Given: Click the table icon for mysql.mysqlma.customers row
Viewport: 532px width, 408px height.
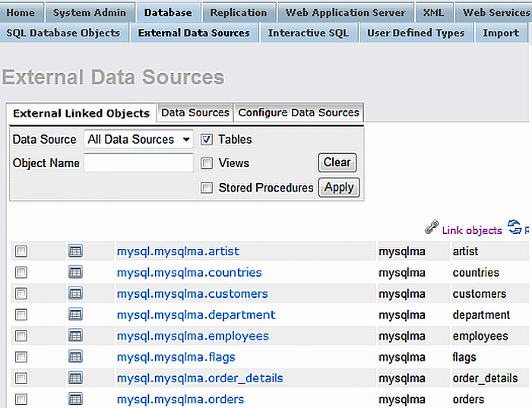Looking at the screenshot, I should (x=75, y=294).
